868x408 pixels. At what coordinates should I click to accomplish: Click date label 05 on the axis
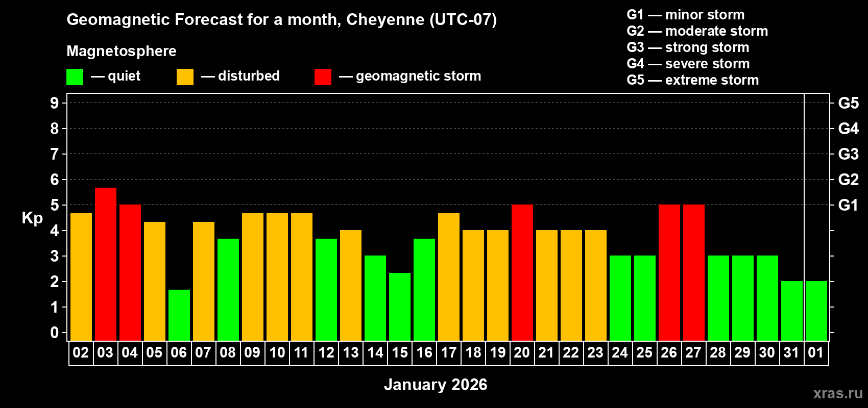point(154,352)
